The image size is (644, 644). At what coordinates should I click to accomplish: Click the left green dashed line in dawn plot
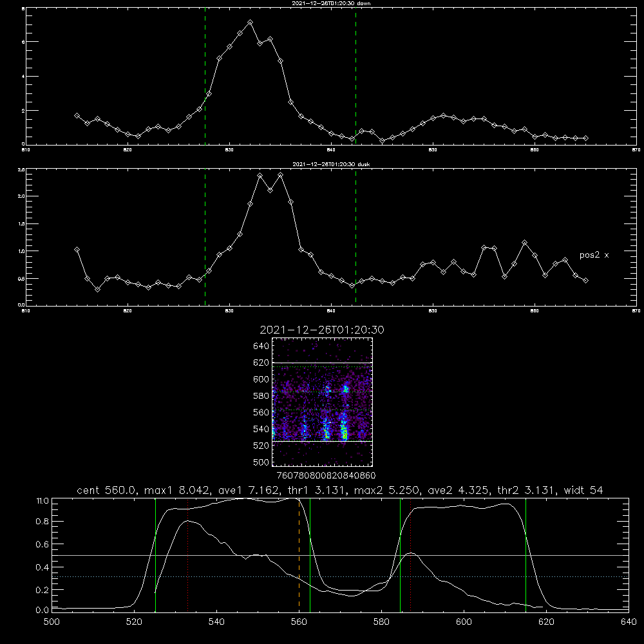[205, 77]
